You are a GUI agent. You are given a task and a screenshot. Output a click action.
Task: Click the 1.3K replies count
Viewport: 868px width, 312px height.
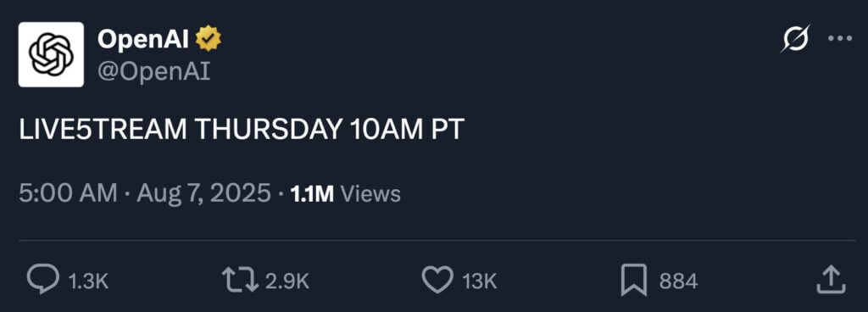(x=88, y=281)
